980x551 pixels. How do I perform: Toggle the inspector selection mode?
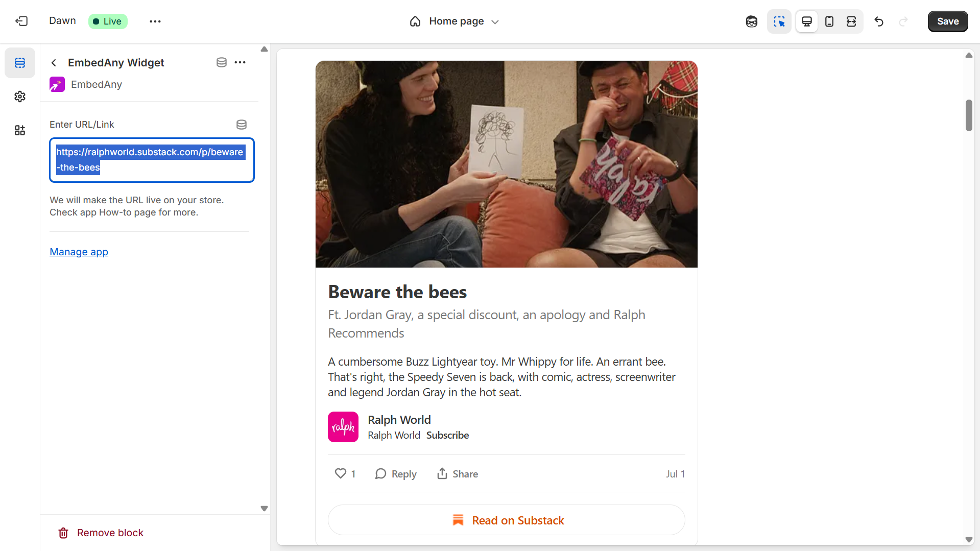pyautogui.click(x=779, y=21)
